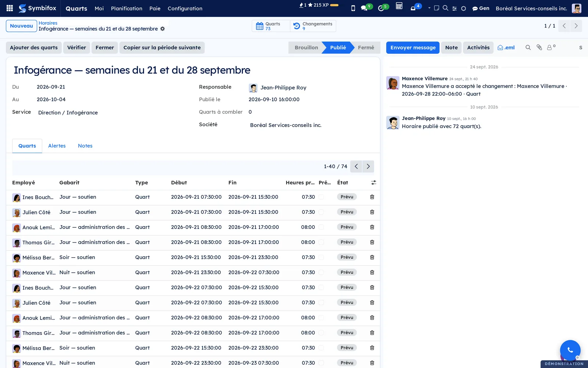588x368 pixels.
Task: Open the Moi menu
Action: (99, 8)
